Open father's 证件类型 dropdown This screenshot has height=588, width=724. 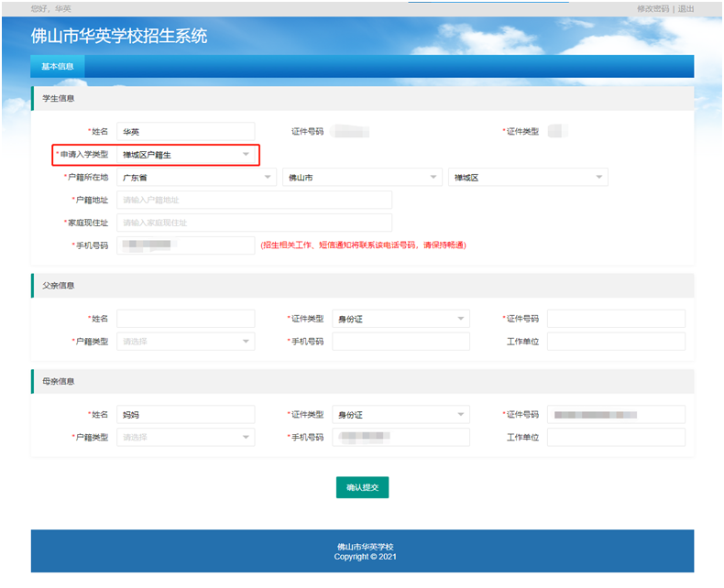coord(400,319)
